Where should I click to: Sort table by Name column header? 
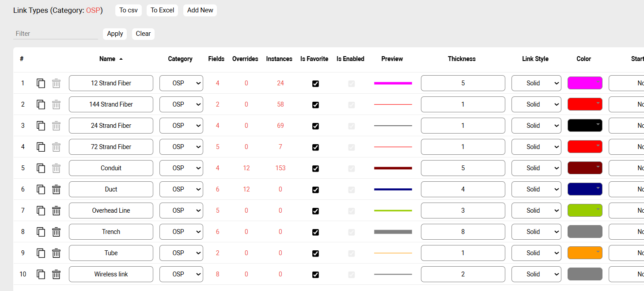(x=107, y=59)
